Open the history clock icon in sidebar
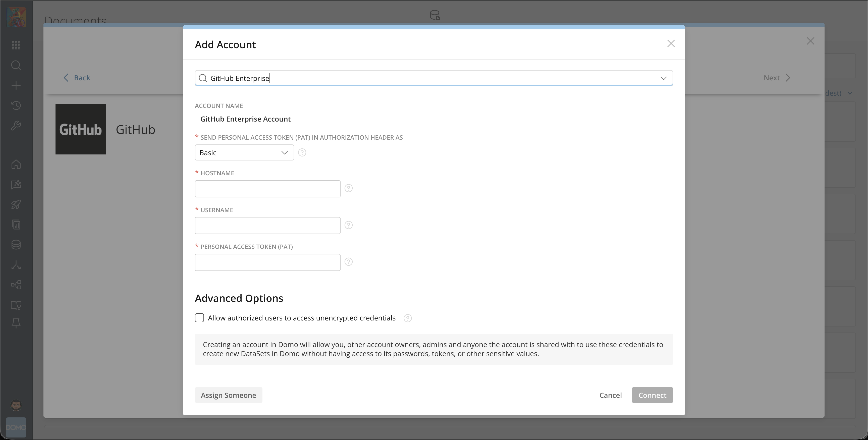This screenshot has width=868, height=440. coord(16,105)
